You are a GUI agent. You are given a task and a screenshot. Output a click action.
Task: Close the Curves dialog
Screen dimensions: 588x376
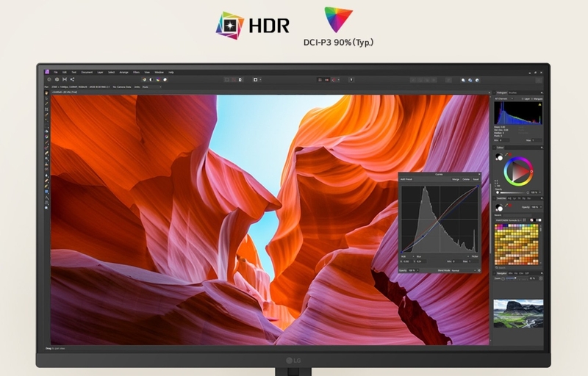[x=479, y=174]
